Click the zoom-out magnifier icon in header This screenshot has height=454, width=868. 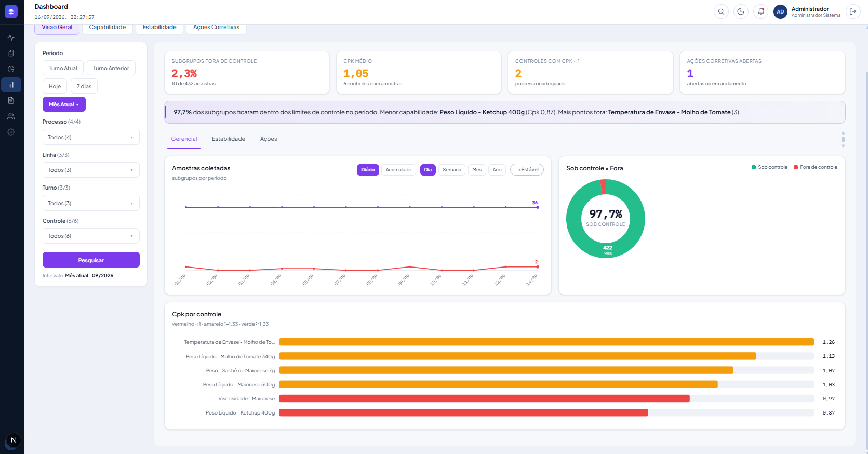point(721,11)
